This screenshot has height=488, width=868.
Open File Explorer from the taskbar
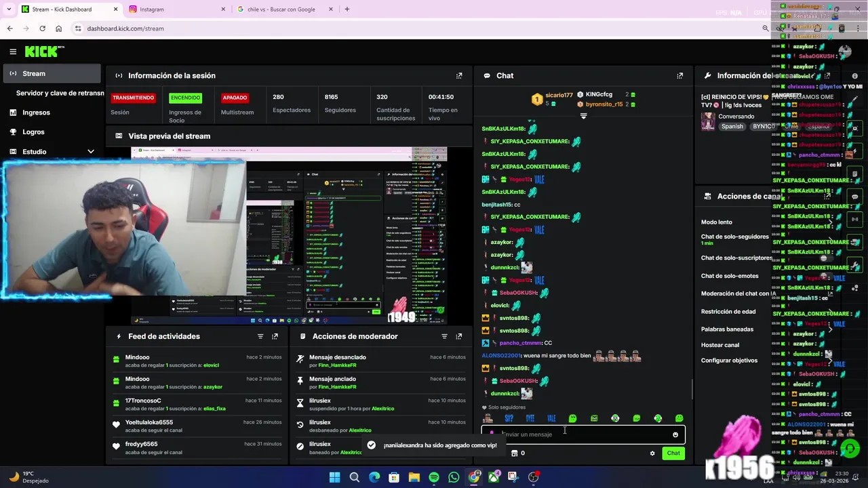tap(414, 477)
